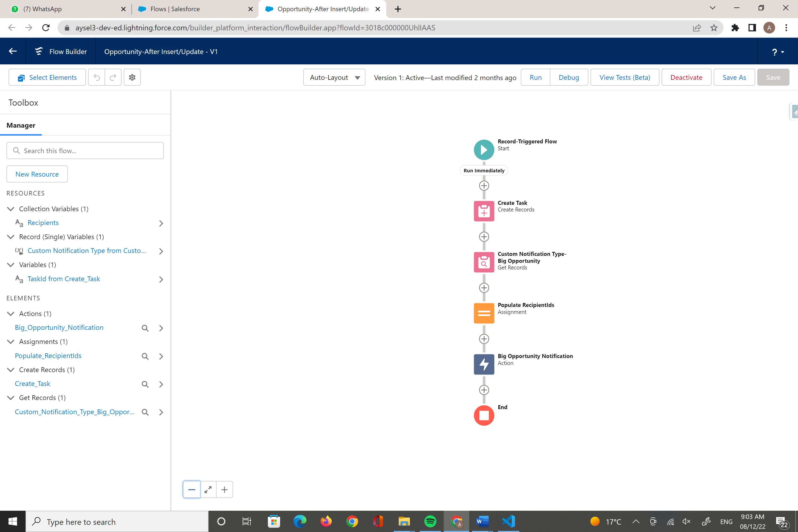
Task: Open Visual Studio Code from taskbar
Action: 508,521
